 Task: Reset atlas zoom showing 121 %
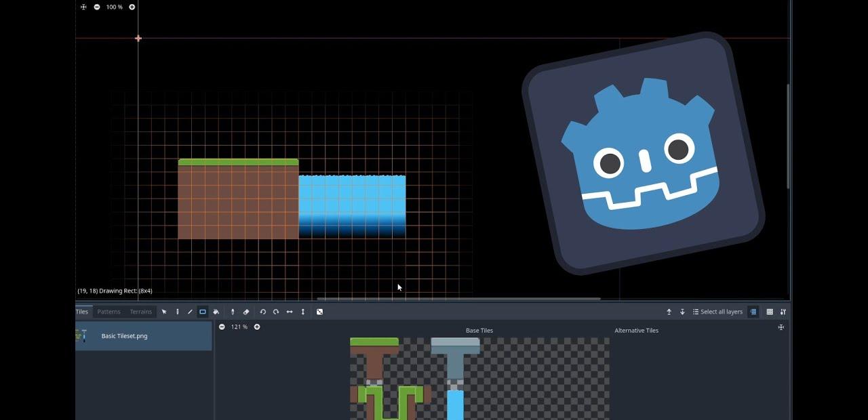(239, 327)
